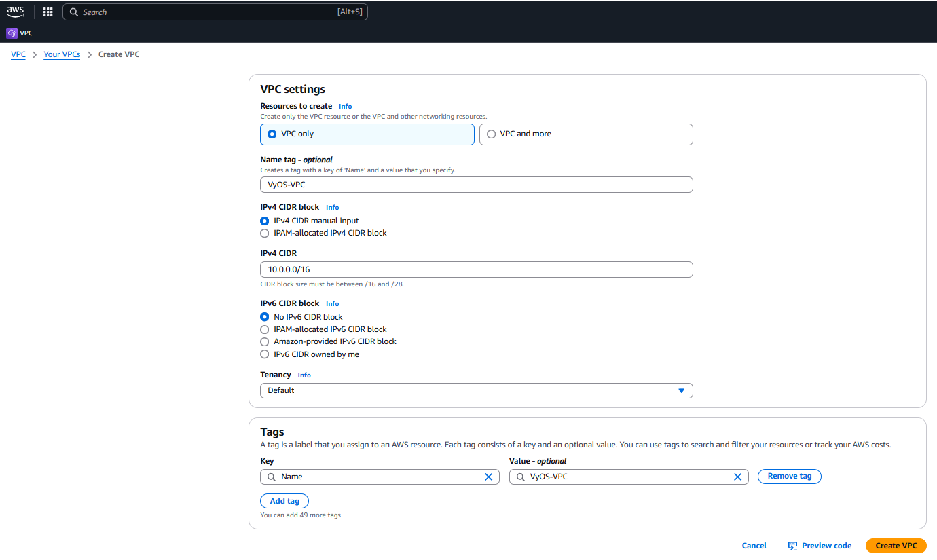The height and width of the screenshot is (560, 937).
Task: Enable Amazon-provided IPv6 CIDR block
Action: tap(265, 342)
